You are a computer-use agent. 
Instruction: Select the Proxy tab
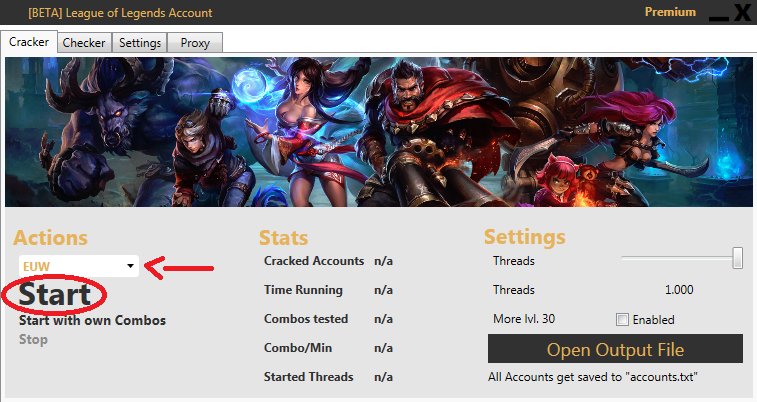195,42
